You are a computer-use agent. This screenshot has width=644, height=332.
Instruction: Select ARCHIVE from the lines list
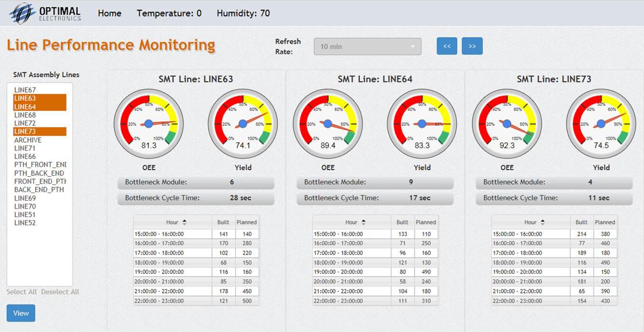point(28,140)
